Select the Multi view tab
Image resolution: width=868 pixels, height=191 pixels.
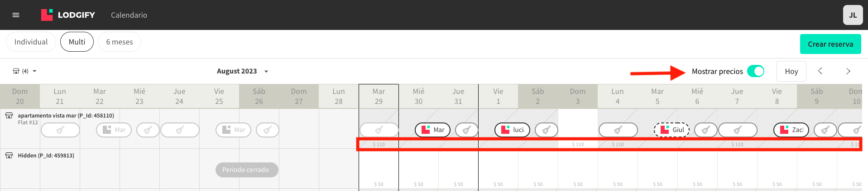pos(77,42)
